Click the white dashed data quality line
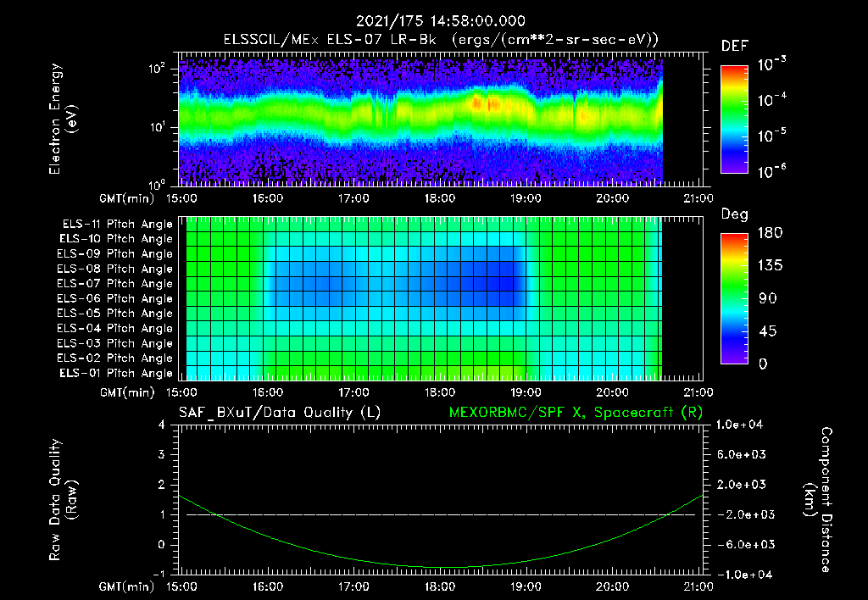This screenshot has height=600, width=868. click(441, 514)
